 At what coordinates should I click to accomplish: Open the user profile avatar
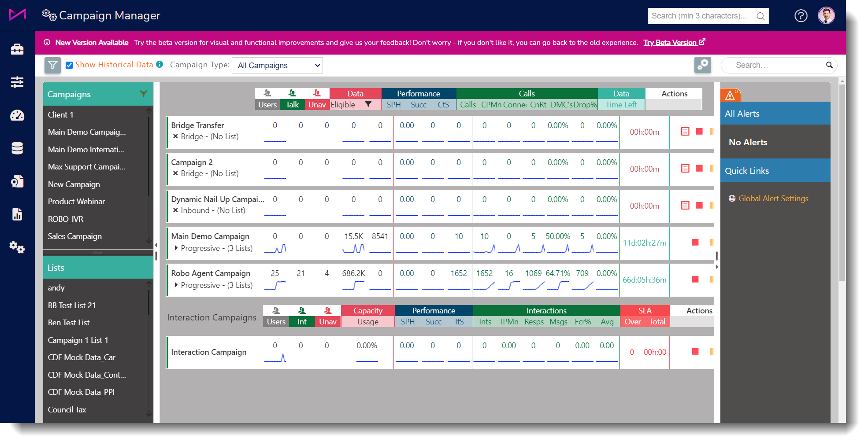[x=826, y=15]
